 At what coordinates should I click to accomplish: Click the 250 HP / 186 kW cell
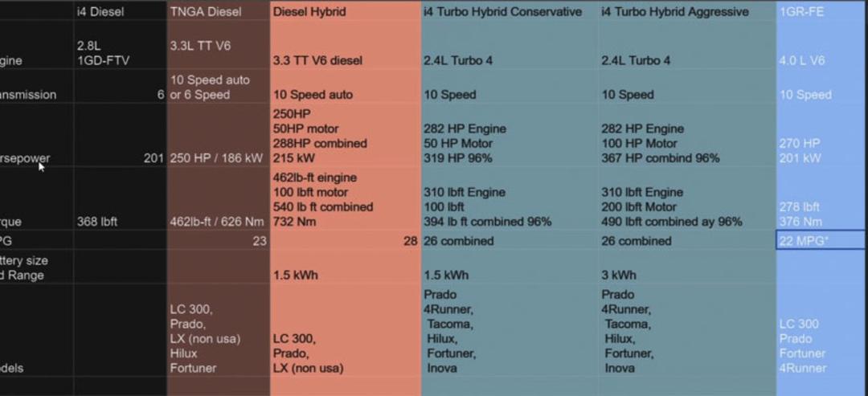218,134
